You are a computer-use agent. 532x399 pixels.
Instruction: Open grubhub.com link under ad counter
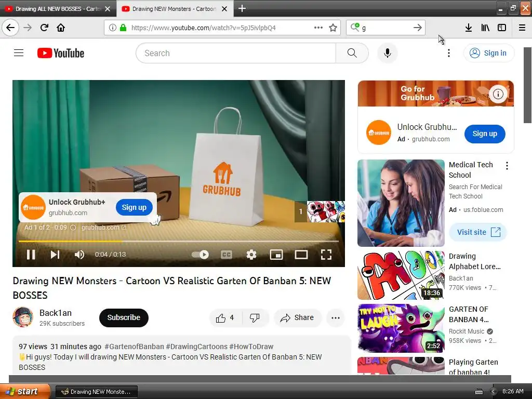[103, 228]
